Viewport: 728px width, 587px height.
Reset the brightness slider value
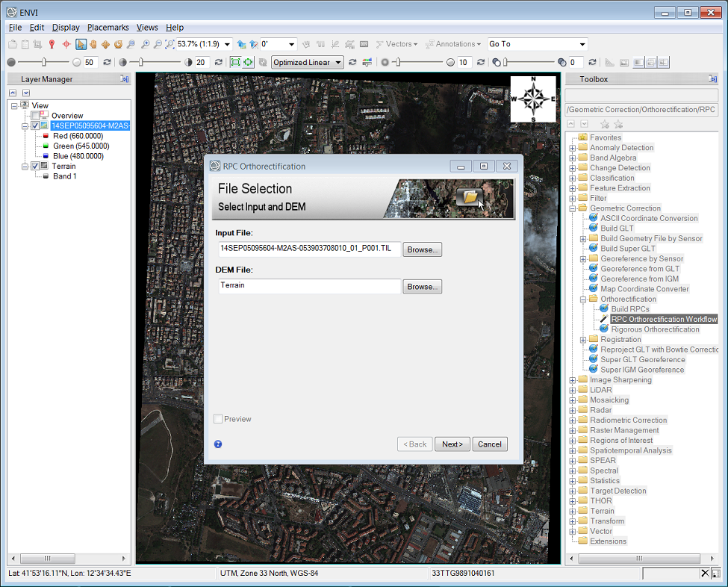107,63
